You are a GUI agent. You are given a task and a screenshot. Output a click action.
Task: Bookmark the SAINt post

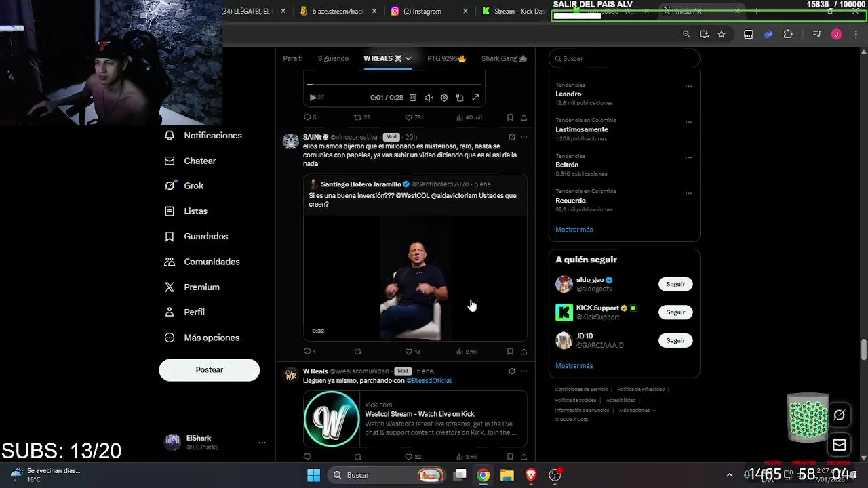point(510,352)
